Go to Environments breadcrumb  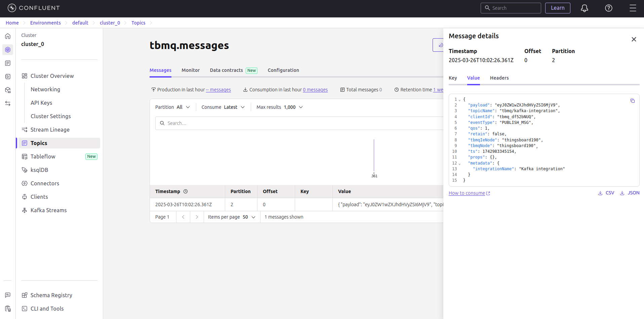[x=45, y=23]
